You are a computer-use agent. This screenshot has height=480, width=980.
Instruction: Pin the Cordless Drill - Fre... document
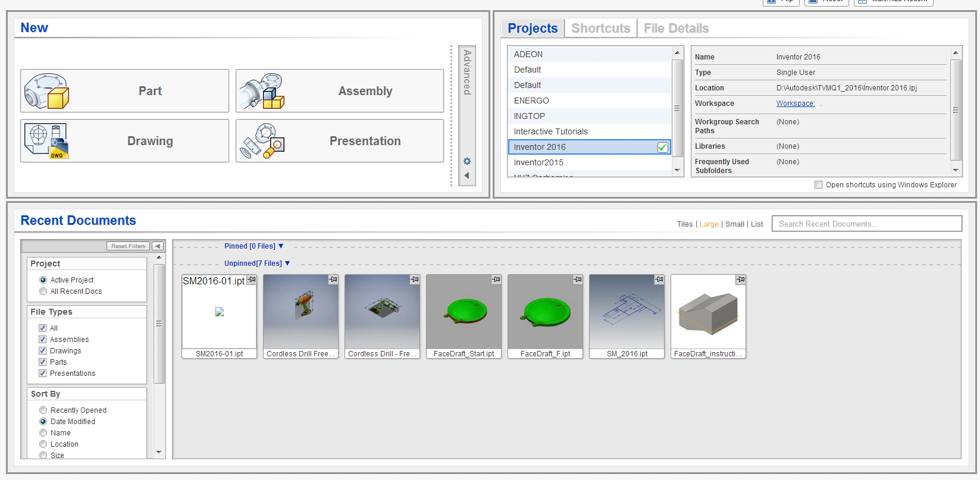[415, 280]
